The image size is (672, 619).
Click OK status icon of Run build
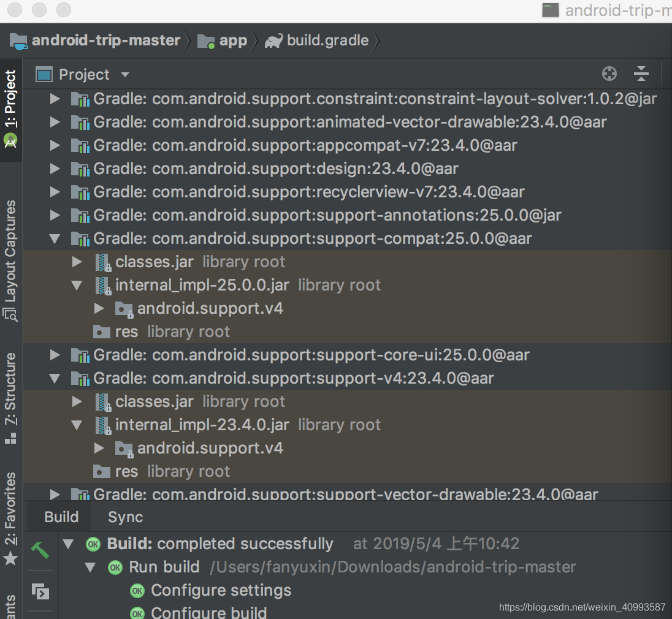(115, 567)
